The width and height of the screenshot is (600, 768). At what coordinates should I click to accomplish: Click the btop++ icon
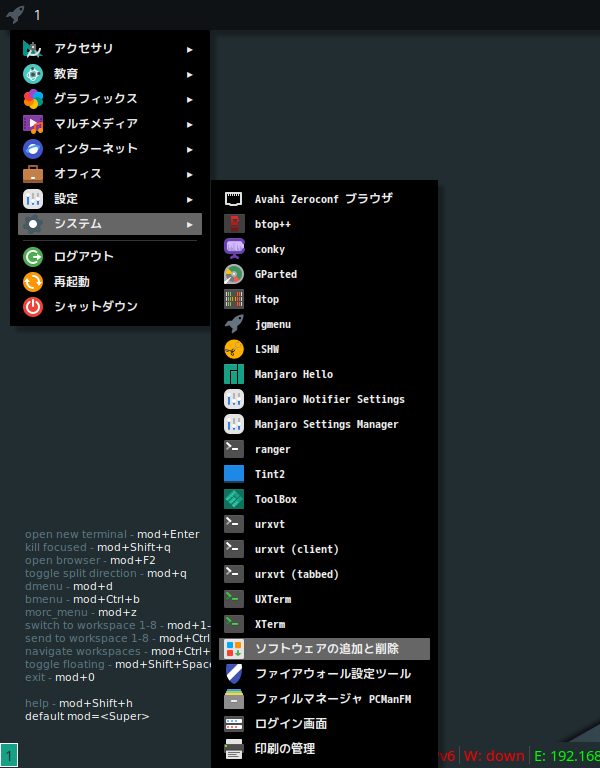[x=234, y=224]
